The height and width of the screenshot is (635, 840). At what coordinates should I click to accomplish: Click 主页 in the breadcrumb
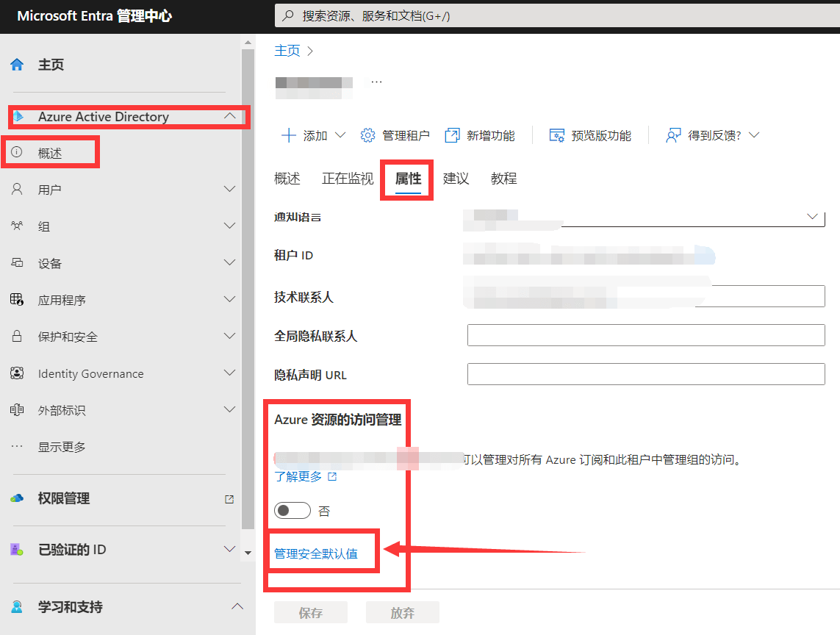click(x=287, y=51)
